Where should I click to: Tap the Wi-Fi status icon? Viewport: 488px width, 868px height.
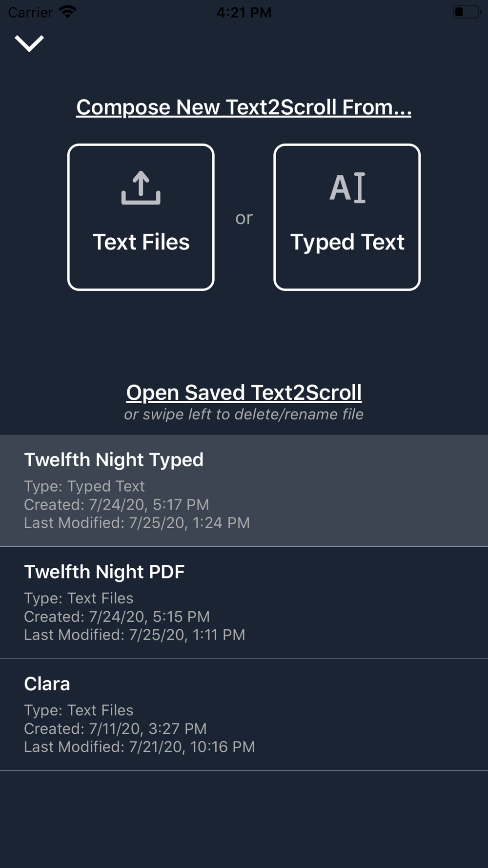[x=67, y=12]
